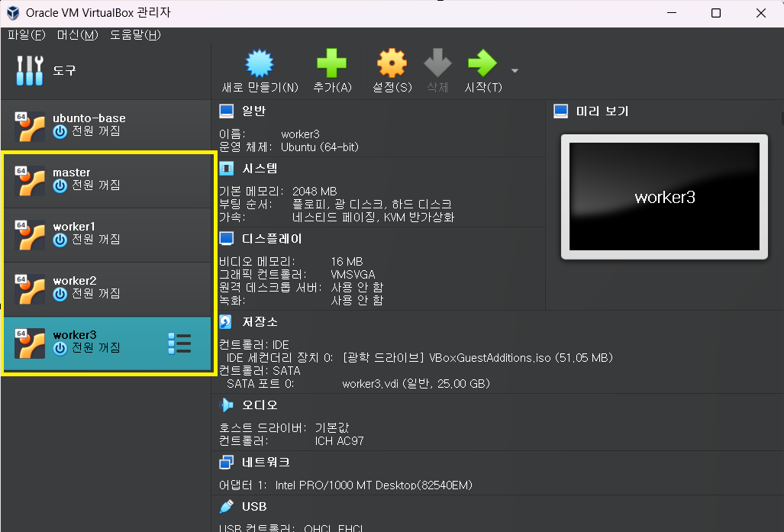The image size is (784, 532).
Task: Select the worker1 machine name
Action: (x=74, y=227)
